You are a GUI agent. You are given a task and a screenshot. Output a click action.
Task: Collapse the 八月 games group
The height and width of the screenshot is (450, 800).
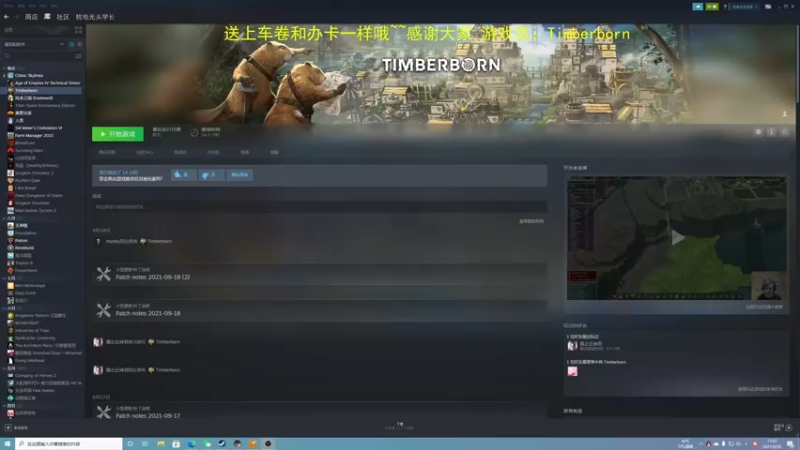tap(5, 218)
